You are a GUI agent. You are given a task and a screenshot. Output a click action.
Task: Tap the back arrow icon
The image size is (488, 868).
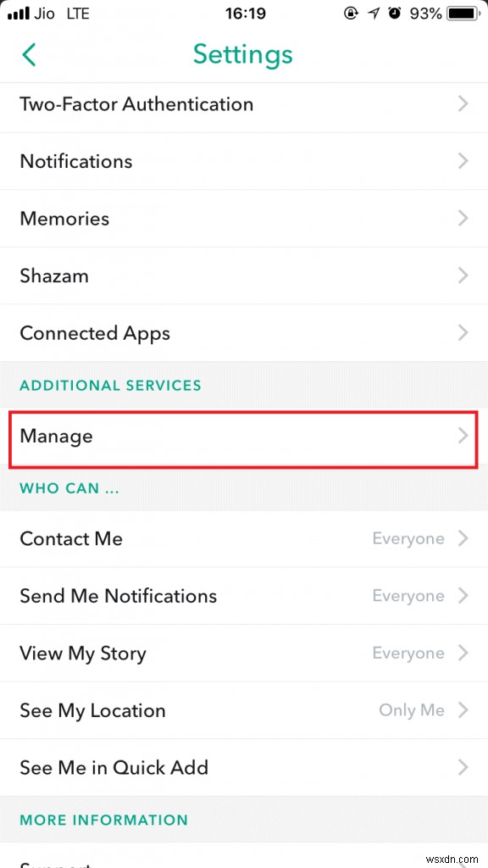coord(29,54)
